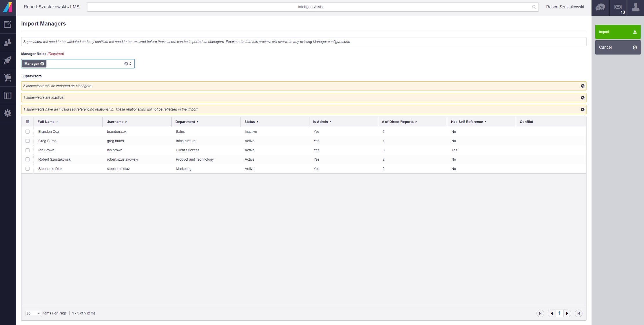Open the Items Per Page dropdown
Screen dimensions: 644x325
coord(33,313)
